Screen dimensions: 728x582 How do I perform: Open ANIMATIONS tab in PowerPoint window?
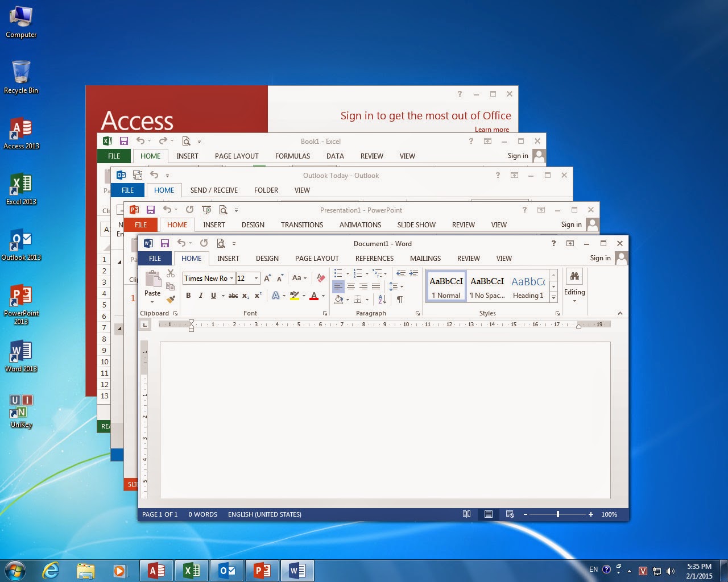tap(360, 225)
